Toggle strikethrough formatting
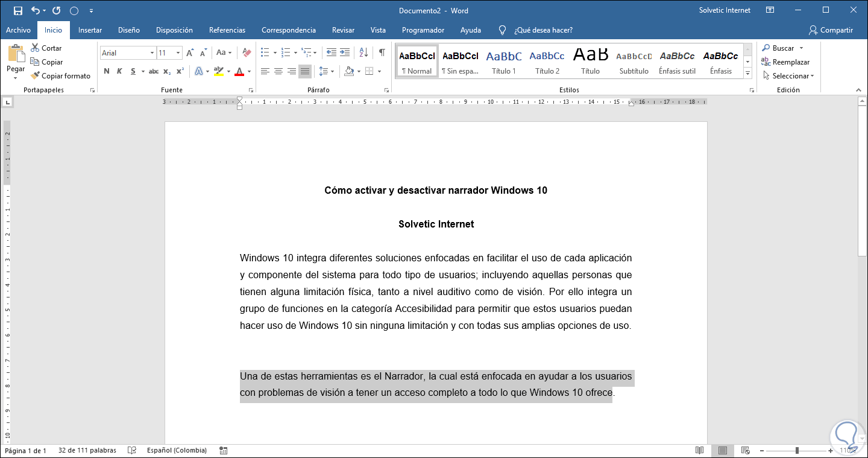The height and width of the screenshot is (458, 868). (x=154, y=71)
